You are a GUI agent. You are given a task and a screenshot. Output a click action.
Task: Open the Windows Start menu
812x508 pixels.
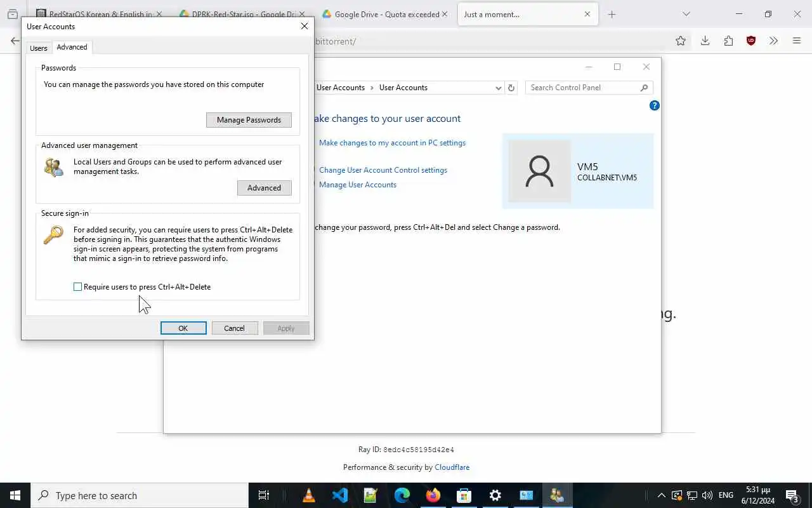pyautogui.click(x=15, y=495)
